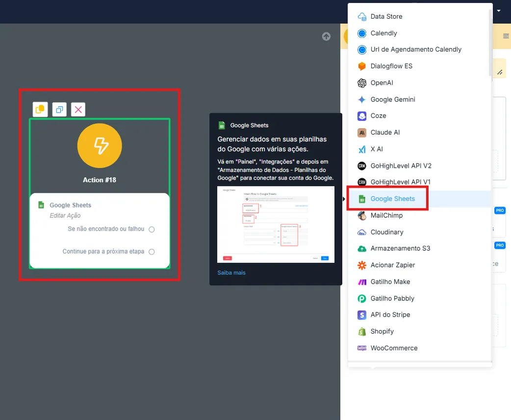Open the hamburger menu in the side panel
Viewport: 511px width, 420px height.
(506, 36)
